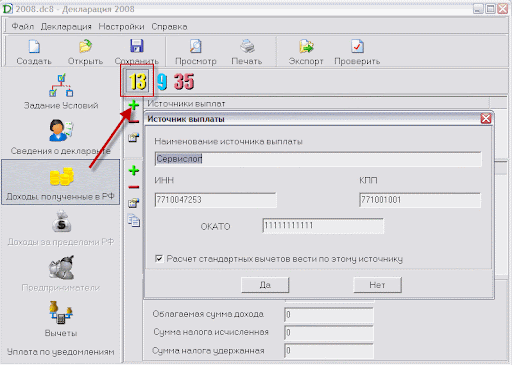Click the Печать printer icon

247,47
